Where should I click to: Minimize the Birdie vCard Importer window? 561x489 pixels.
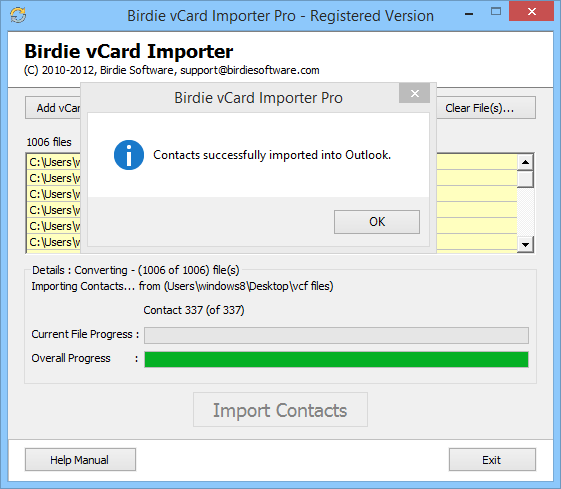(469, 14)
